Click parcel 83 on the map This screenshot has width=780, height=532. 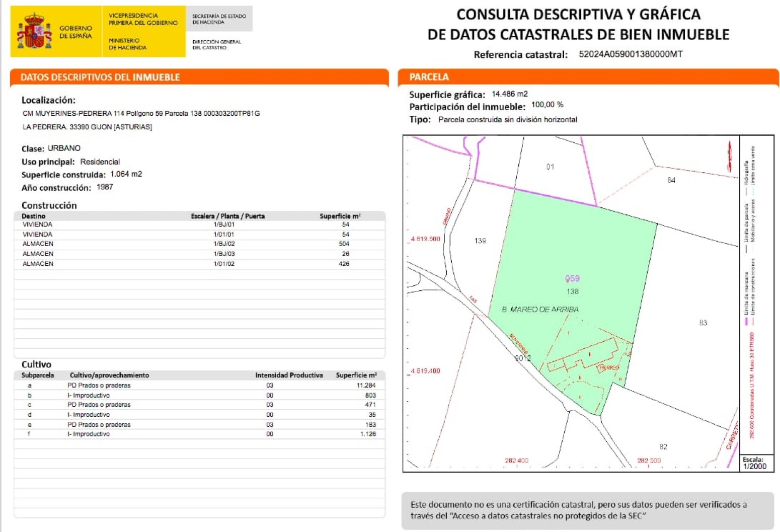[703, 323]
